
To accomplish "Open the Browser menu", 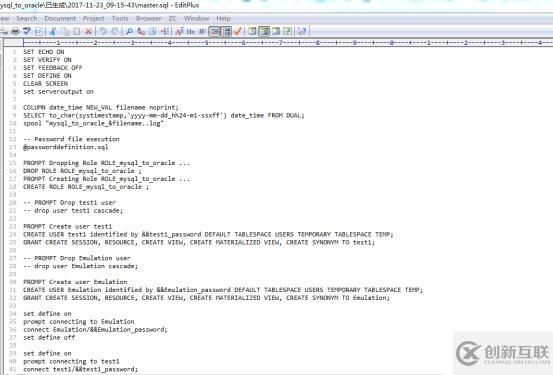I will pyautogui.click(x=148, y=18).
